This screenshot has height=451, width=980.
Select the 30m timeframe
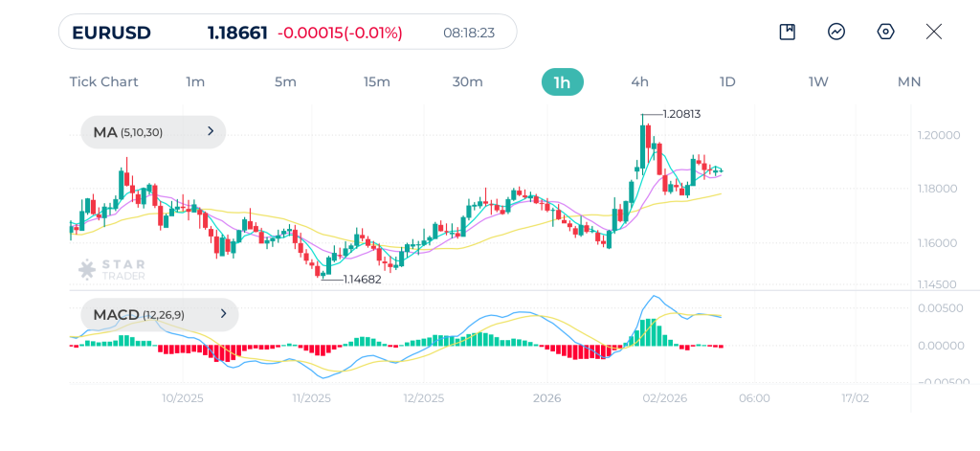467,82
